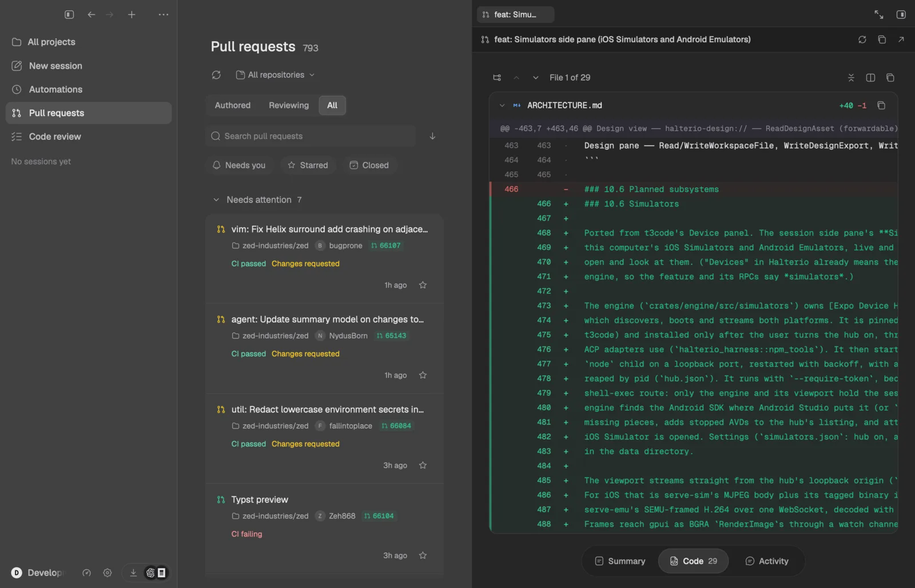Open the Summary tab
The height and width of the screenshot is (588, 915).
[620, 561]
